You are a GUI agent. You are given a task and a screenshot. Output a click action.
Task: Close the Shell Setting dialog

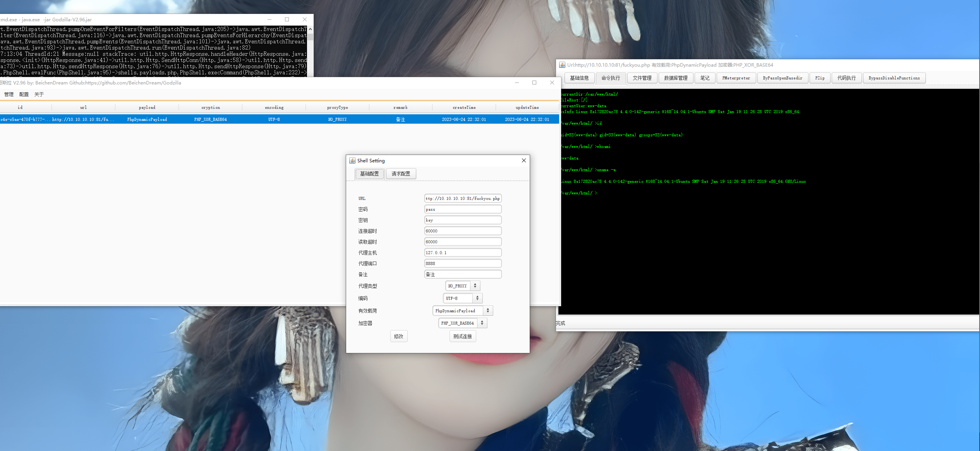pos(524,160)
